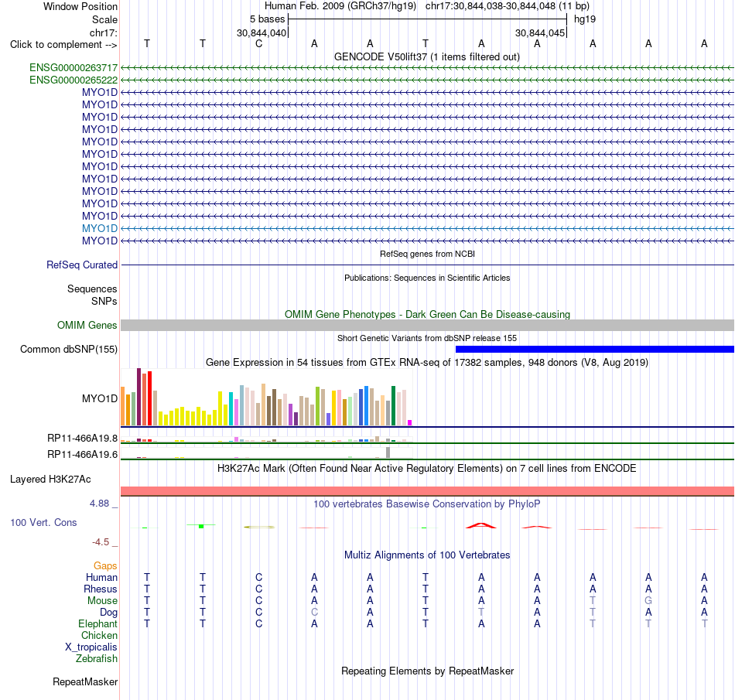735x700 pixels.
Task: Click the Sequences publications label
Action: tap(92, 289)
